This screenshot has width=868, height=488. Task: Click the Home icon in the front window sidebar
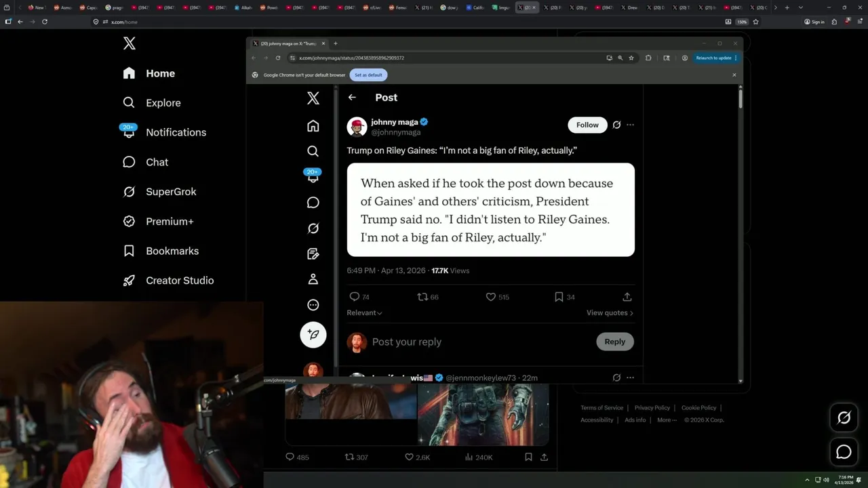pyautogui.click(x=313, y=126)
